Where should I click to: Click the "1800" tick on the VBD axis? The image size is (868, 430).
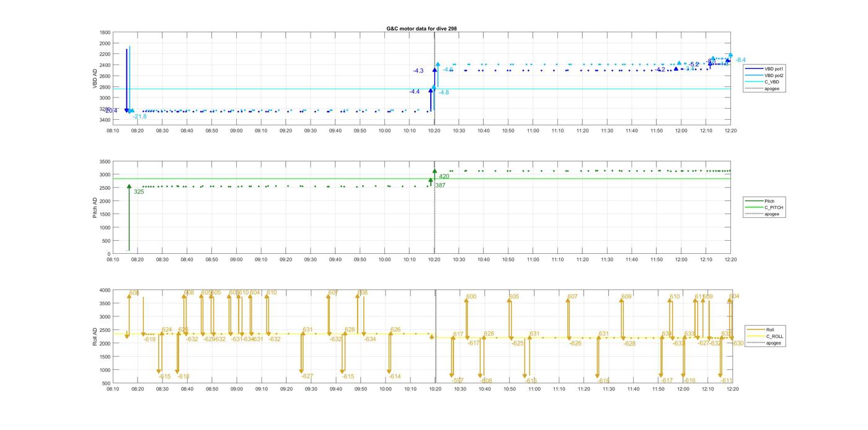click(105, 32)
